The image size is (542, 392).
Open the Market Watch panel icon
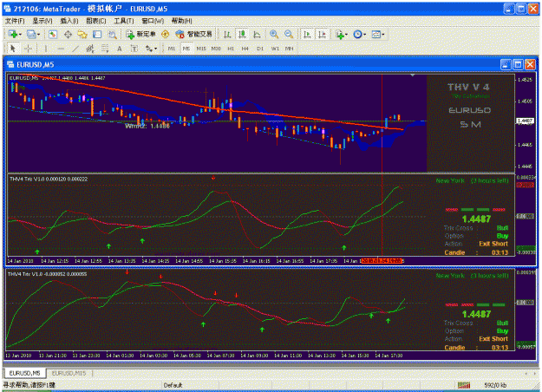click(53, 34)
